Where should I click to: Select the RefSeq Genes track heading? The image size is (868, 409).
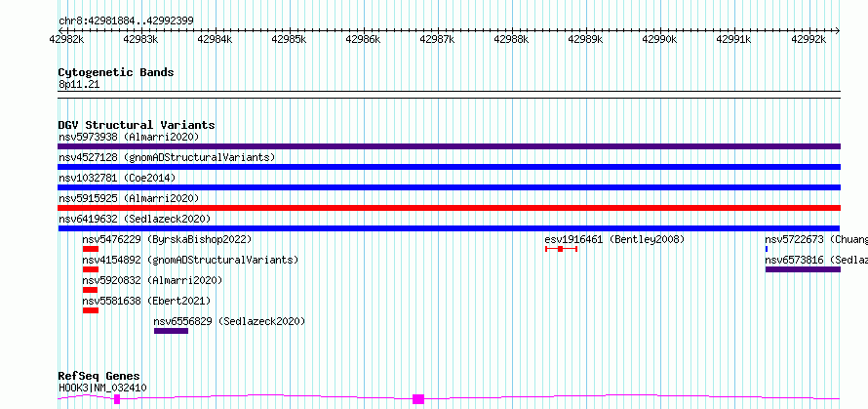(x=99, y=377)
